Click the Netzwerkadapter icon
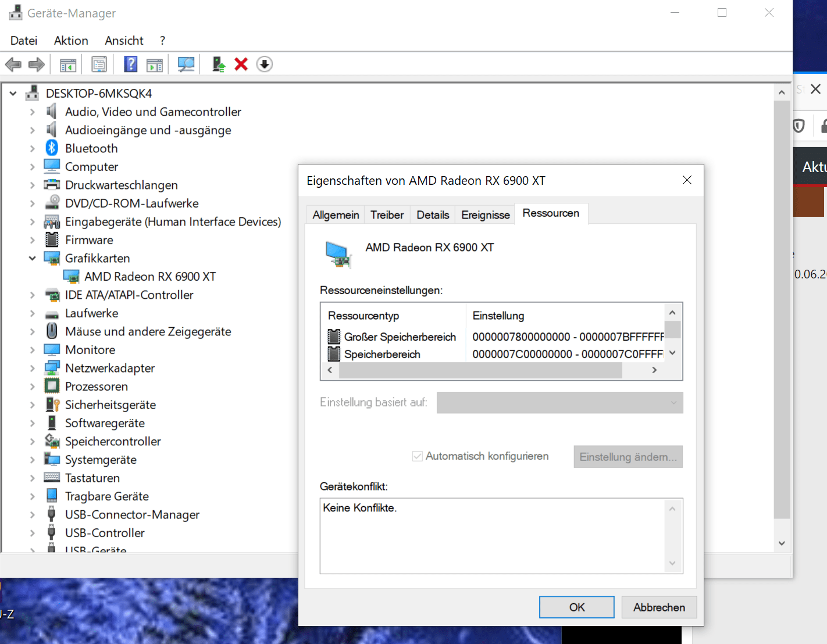 52,368
